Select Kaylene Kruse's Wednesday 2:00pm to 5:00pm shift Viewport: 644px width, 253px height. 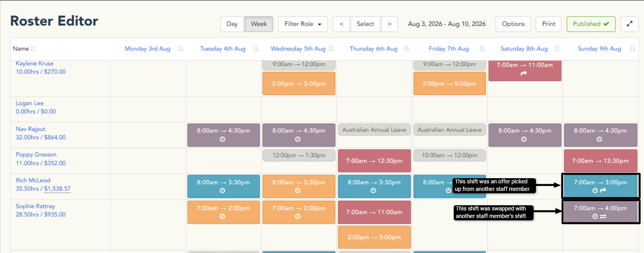click(299, 84)
